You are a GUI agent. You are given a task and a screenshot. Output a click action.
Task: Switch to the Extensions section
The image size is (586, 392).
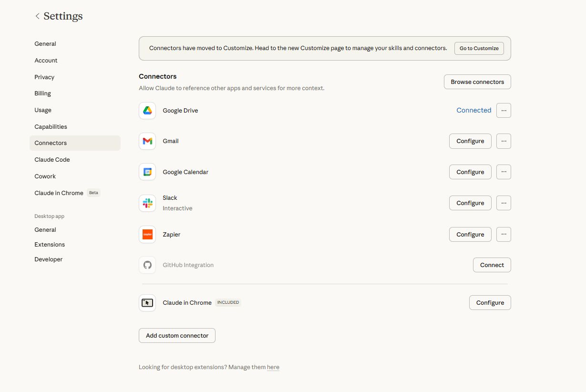[x=49, y=244]
